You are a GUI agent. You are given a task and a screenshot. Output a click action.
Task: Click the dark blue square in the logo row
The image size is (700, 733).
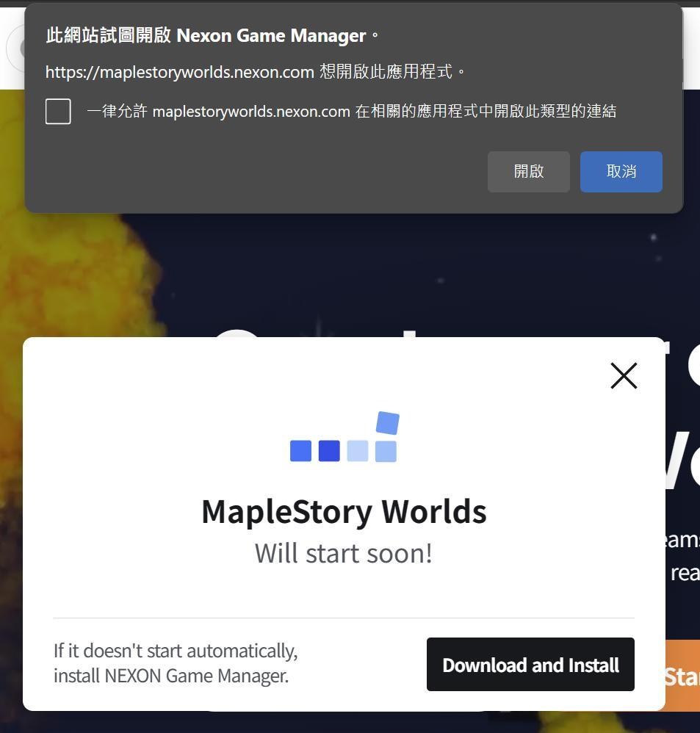click(328, 451)
